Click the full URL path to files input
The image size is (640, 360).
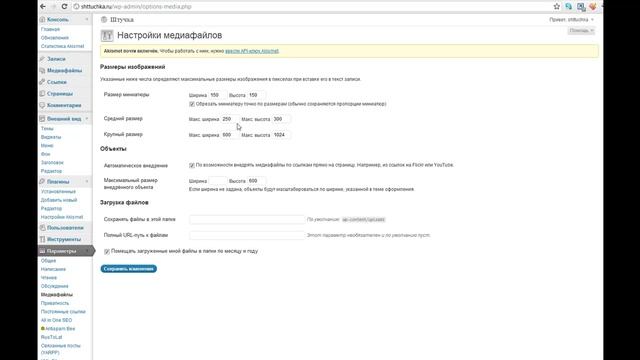pos(247,236)
